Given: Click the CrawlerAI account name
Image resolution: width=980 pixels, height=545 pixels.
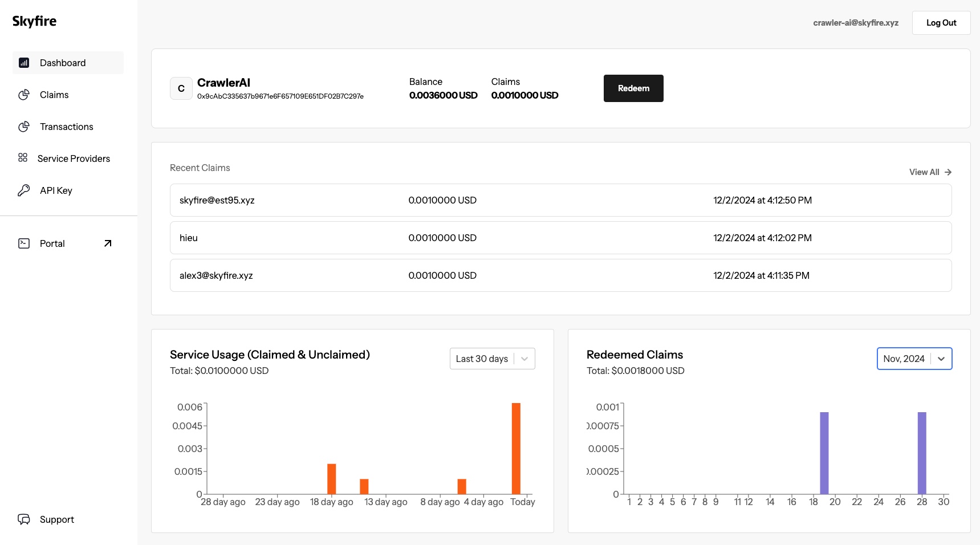Looking at the screenshot, I should [223, 83].
